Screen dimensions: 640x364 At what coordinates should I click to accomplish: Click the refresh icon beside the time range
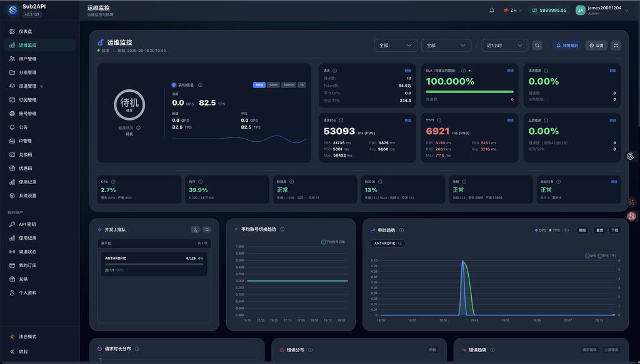(x=537, y=46)
